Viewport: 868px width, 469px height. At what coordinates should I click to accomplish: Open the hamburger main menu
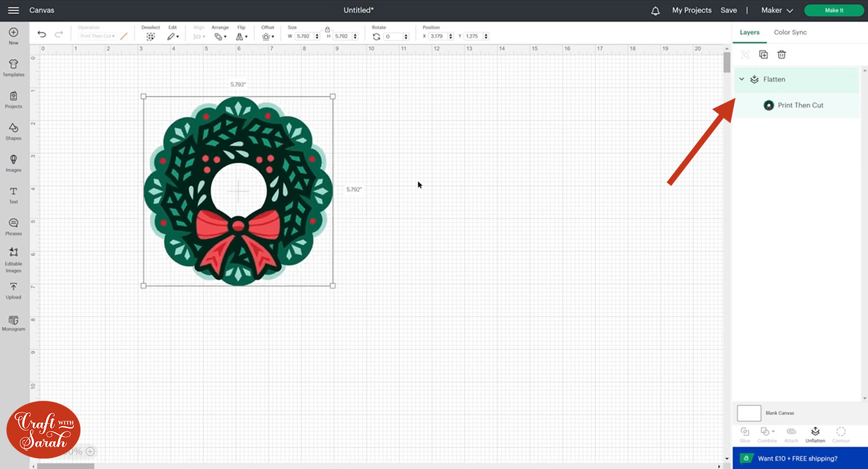click(x=13, y=10)
